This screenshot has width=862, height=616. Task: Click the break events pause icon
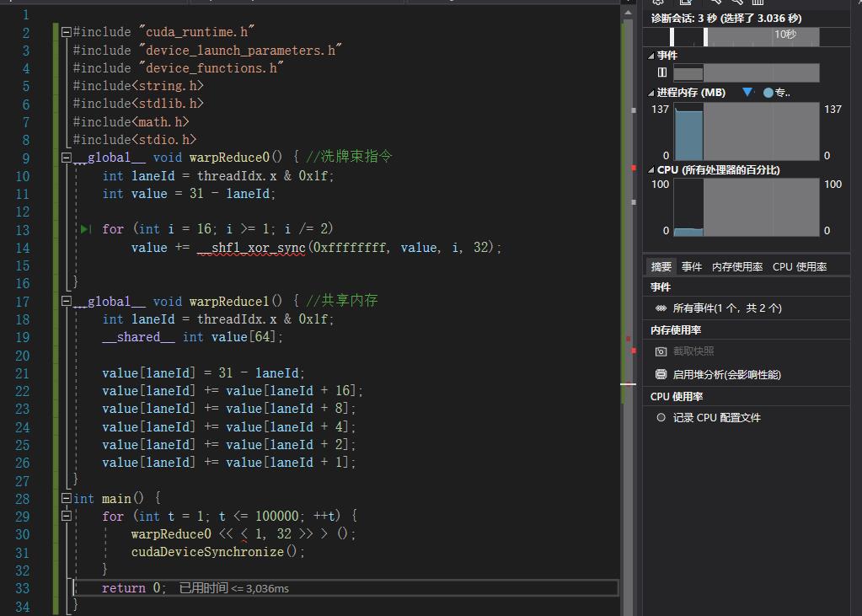(x=662, y=72)
